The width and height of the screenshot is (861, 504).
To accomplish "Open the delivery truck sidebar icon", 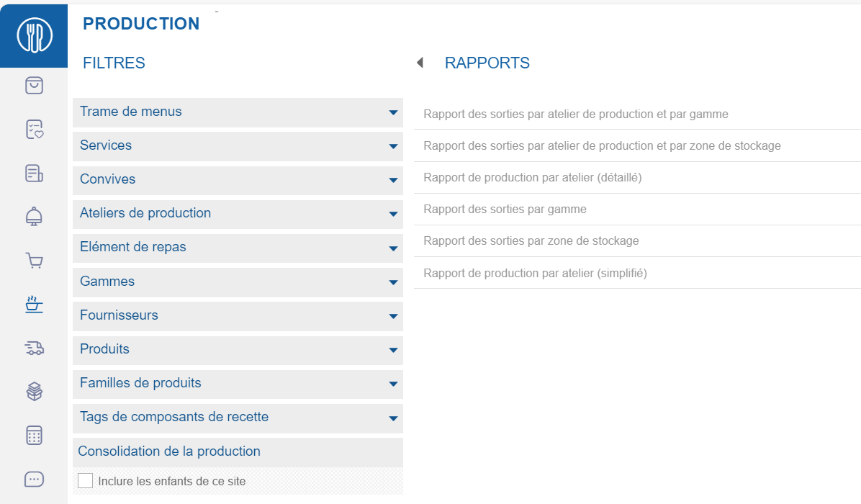I will pyautogui.click(x=34, y=348).
